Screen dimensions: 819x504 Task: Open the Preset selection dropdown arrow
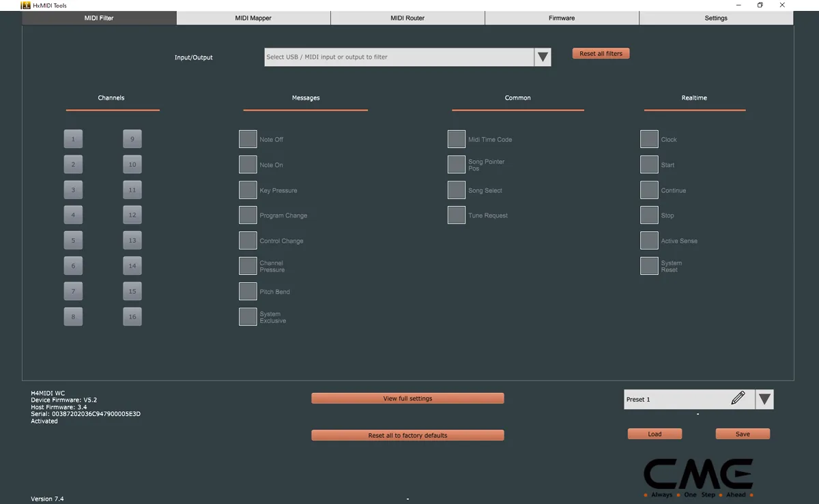pos(765,399)
